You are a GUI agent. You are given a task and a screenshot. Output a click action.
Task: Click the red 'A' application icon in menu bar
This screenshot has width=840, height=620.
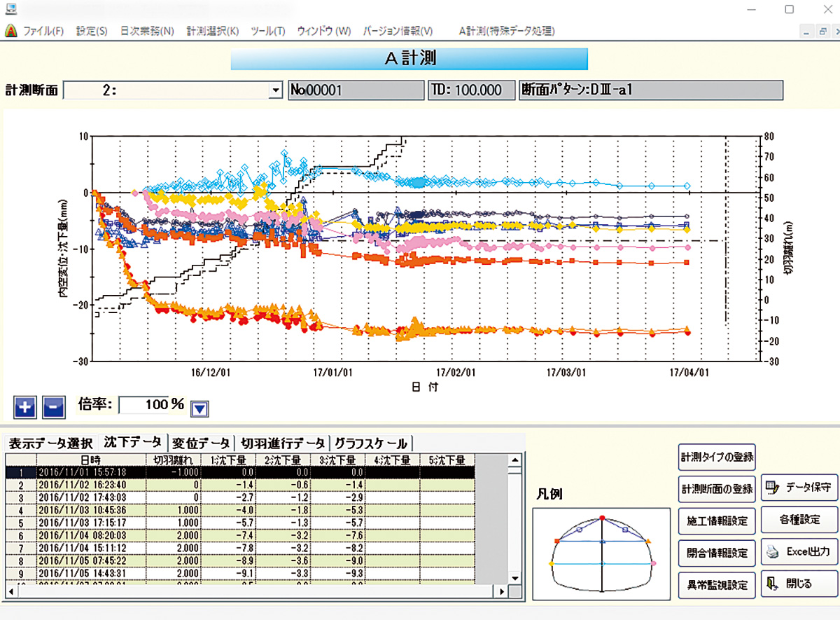pos(10,31)
